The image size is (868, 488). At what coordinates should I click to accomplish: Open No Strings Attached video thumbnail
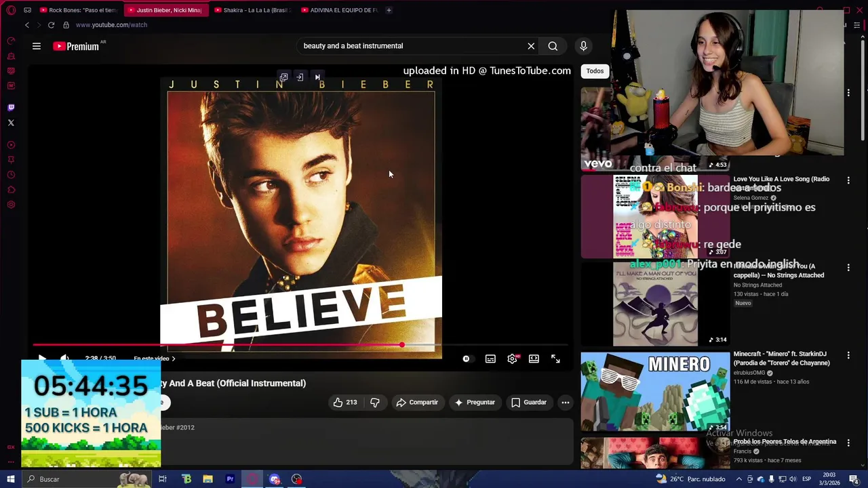(655, 304)
